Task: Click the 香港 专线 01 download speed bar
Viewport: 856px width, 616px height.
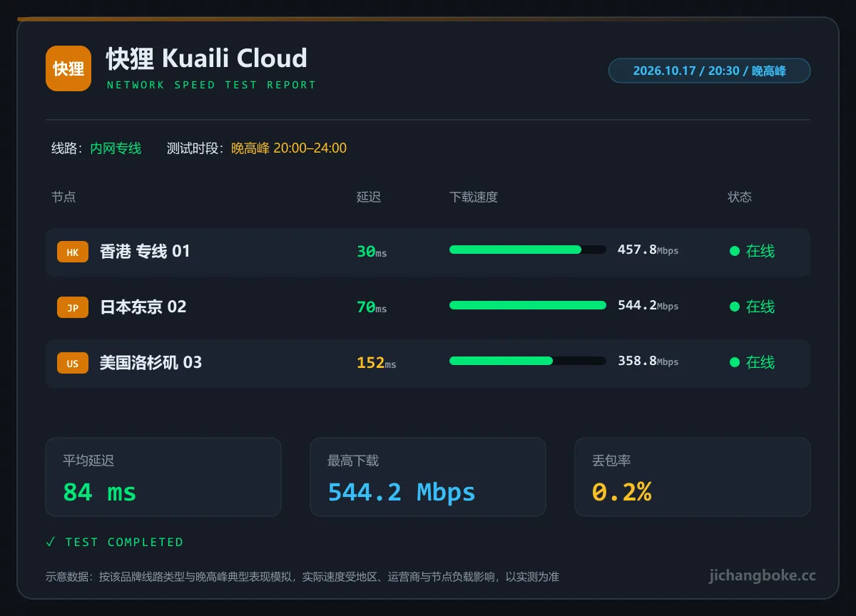Action: pos(528,250)
